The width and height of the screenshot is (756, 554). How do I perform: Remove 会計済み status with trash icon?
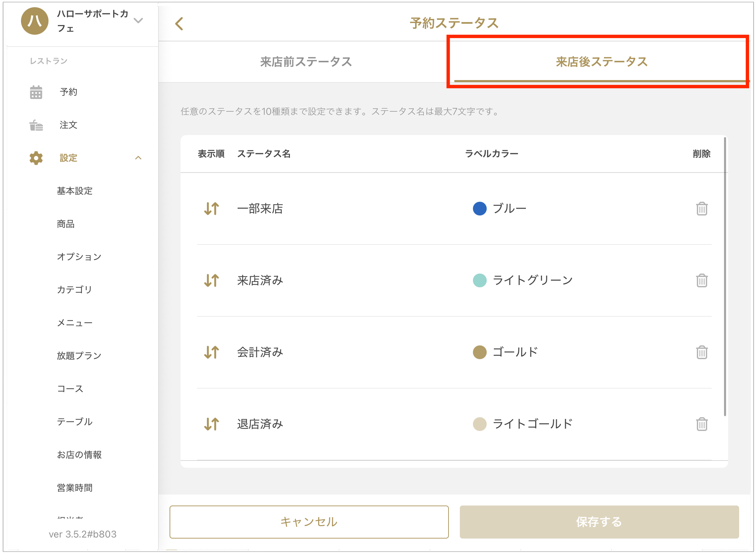click(x=701, y=352)
